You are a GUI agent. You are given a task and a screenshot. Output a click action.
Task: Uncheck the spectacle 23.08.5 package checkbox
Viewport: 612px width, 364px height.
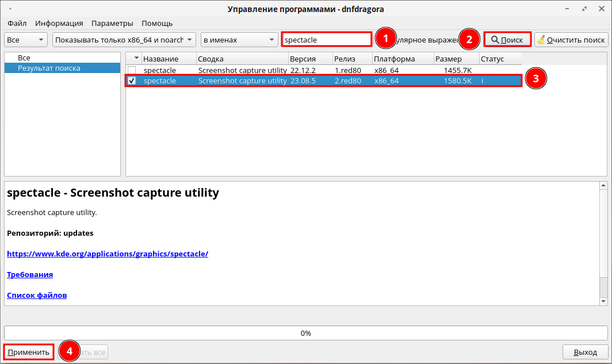coord(132,81)
